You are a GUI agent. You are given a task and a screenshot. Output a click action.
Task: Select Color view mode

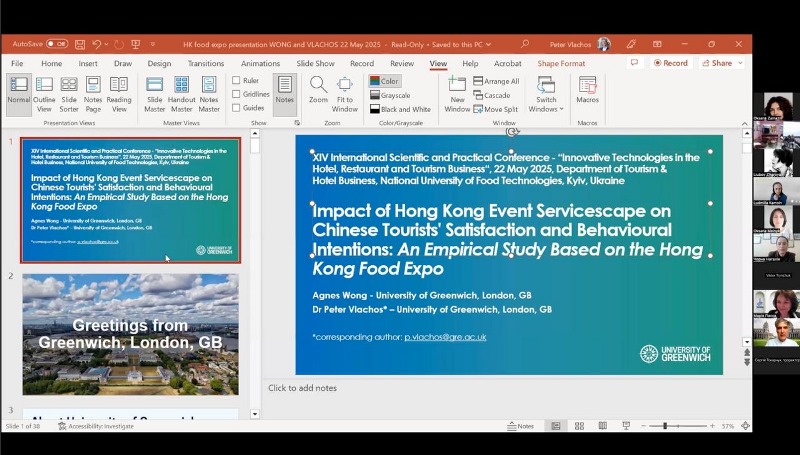tap(385, 81)
